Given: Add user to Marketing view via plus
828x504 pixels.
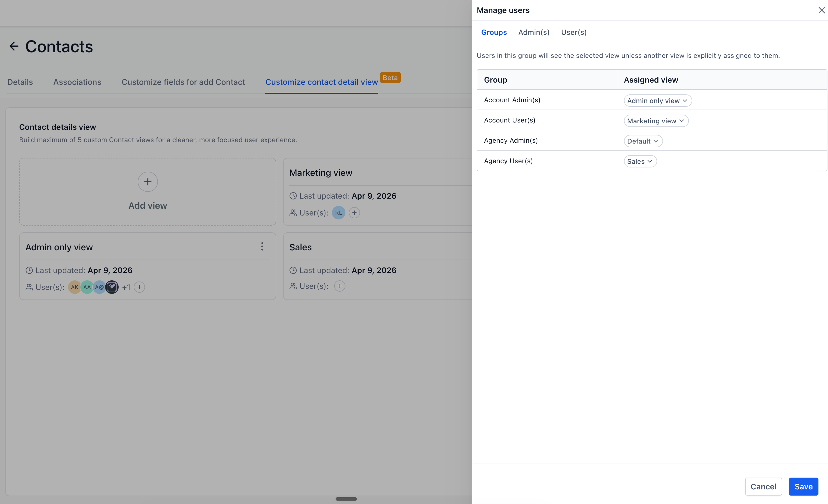Looking at the screenshot, I should click(354, 213).
